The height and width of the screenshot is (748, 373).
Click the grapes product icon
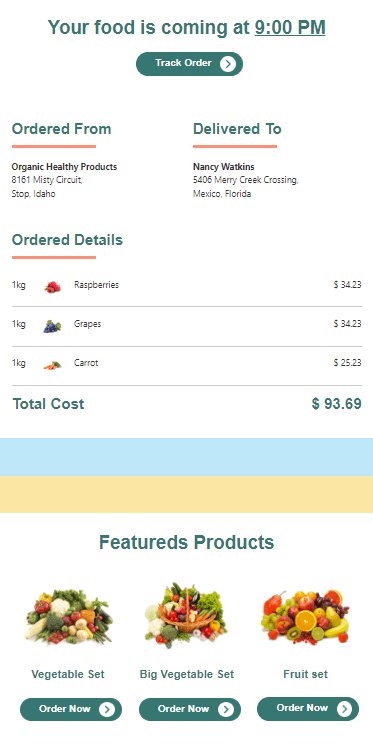52,326
